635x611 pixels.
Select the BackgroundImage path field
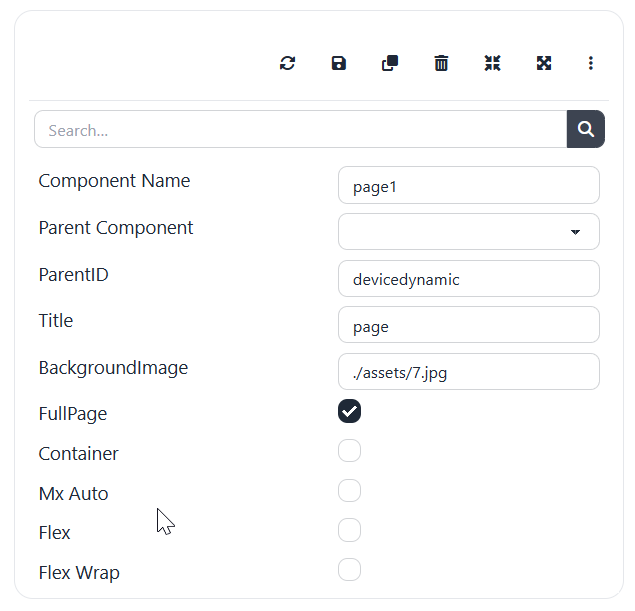click(469, 372)
